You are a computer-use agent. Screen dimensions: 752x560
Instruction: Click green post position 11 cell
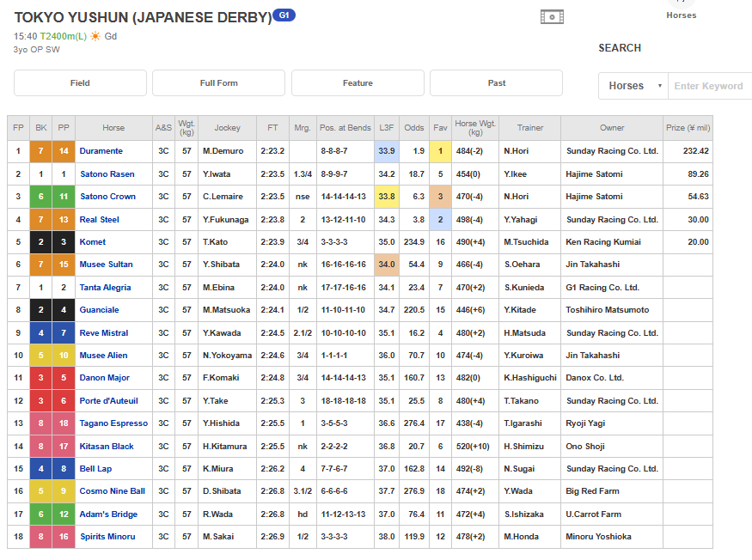tap(64, 197)
